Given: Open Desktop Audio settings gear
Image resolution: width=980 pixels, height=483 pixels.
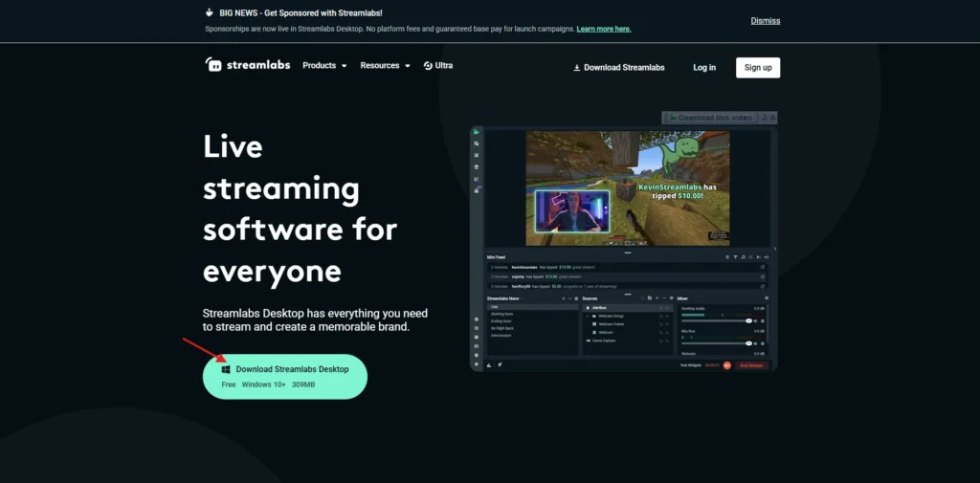Looking at the screenshot, I should point(763,321).
